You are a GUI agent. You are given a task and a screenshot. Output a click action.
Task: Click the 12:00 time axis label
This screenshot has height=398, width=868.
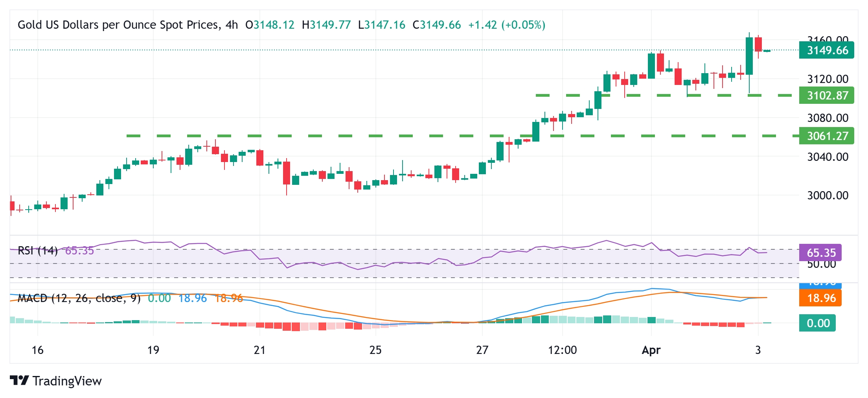pyautogui.click(x=563, y=350)
